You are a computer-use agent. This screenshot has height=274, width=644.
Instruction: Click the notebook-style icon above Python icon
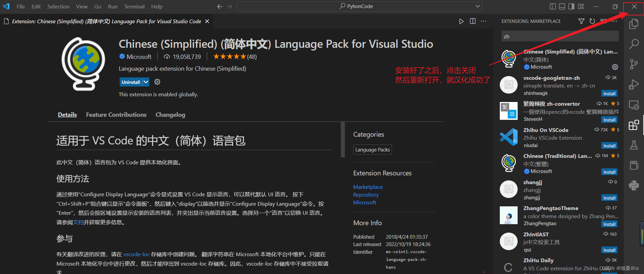pos(634,165)
